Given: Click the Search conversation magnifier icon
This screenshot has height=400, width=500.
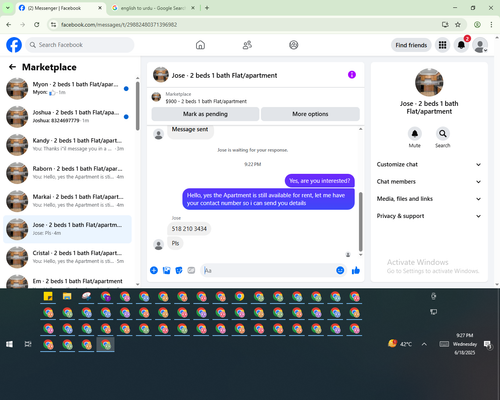Looking at the screenshot, I should [x=443, y=134].
